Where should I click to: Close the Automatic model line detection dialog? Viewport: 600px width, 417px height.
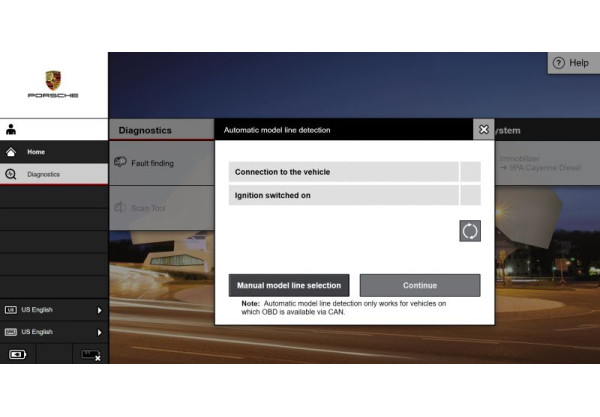tap(483, 130)
